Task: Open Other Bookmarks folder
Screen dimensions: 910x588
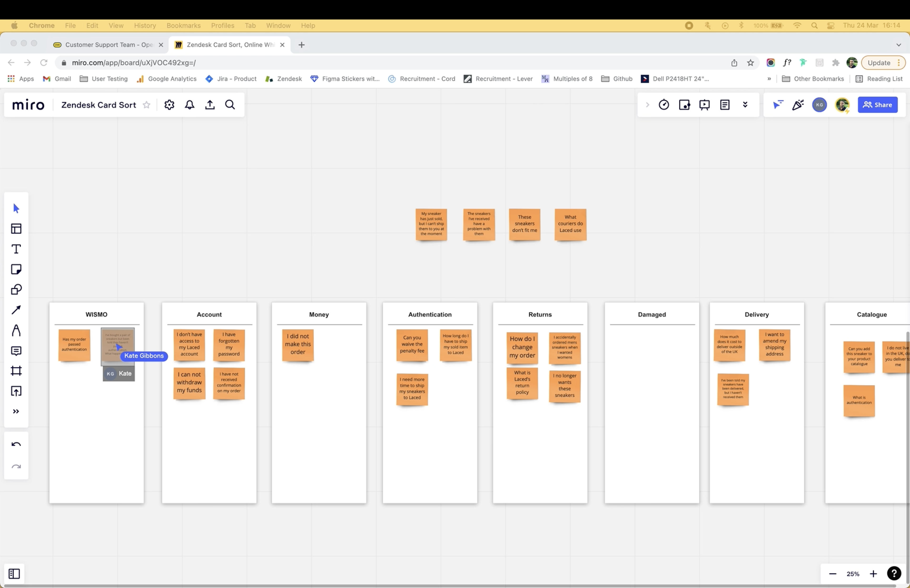Action: pos(813,79)
